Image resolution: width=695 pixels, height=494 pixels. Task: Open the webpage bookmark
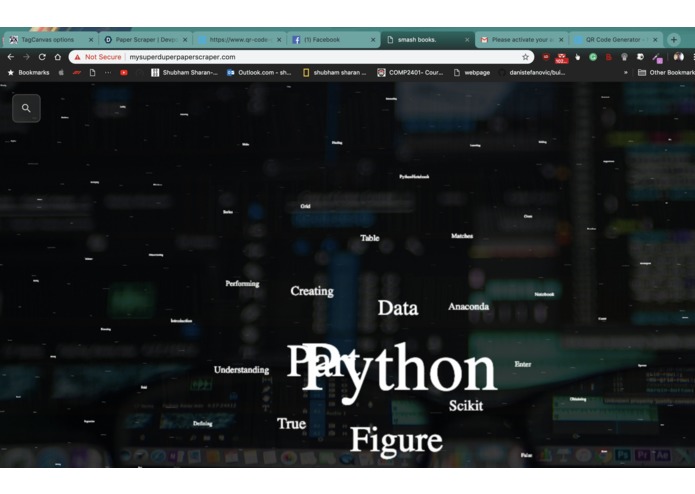472,72
